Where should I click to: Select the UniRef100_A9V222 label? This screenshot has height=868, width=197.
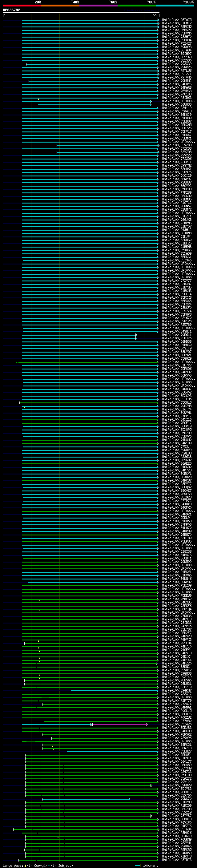point(176,155)
